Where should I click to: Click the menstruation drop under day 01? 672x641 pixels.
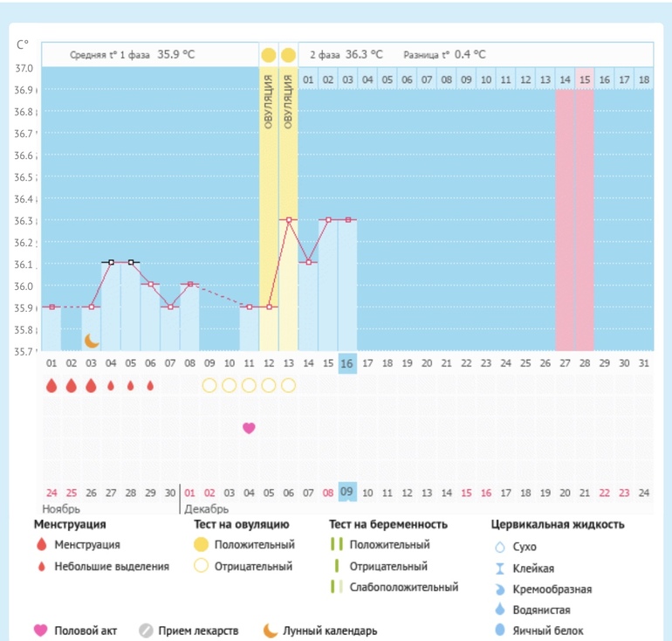click(x=51, y=385)
